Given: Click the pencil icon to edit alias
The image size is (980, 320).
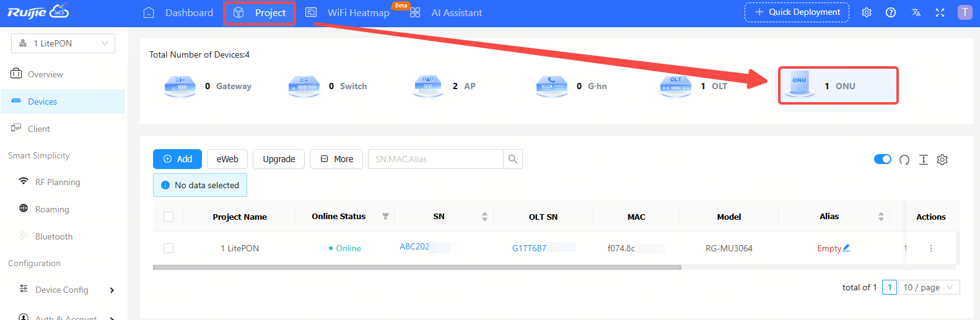Looking at the screenshot, I should point(846,248).
